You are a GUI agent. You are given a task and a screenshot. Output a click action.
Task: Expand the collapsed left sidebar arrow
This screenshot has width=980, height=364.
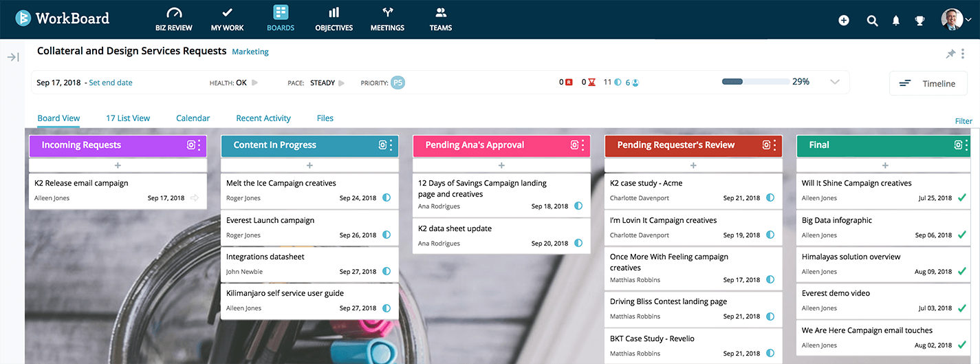13,57
